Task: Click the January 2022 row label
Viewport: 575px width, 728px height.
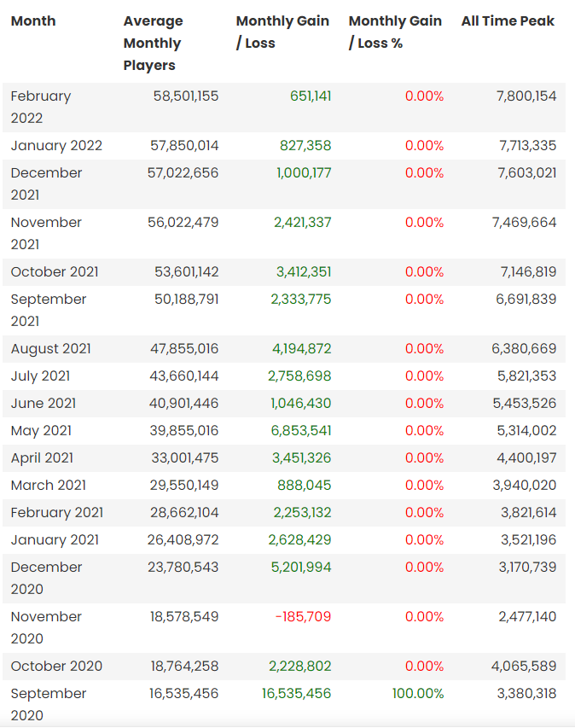Action: click(x=56, y=146)
